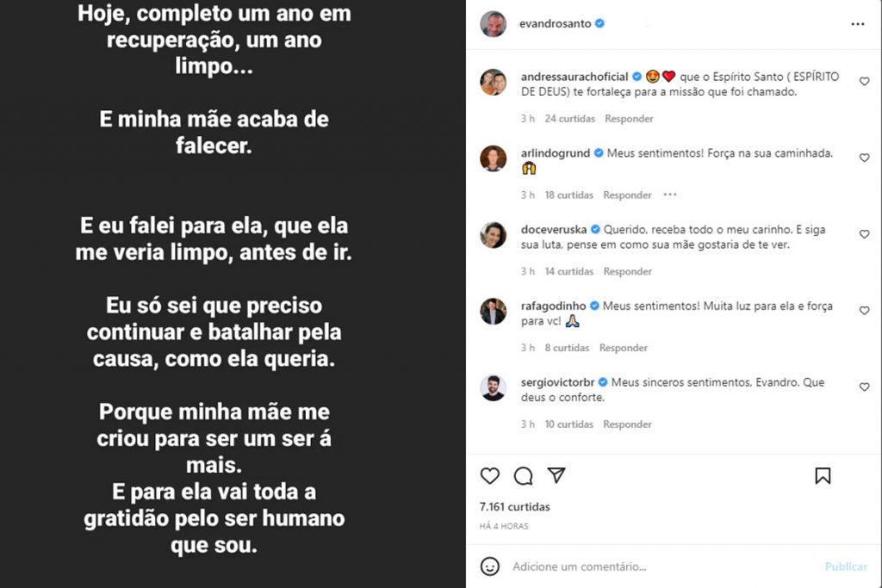Click evandrosanto's profile picture
Screen dimensions: 882x588
tap(493, 24)
